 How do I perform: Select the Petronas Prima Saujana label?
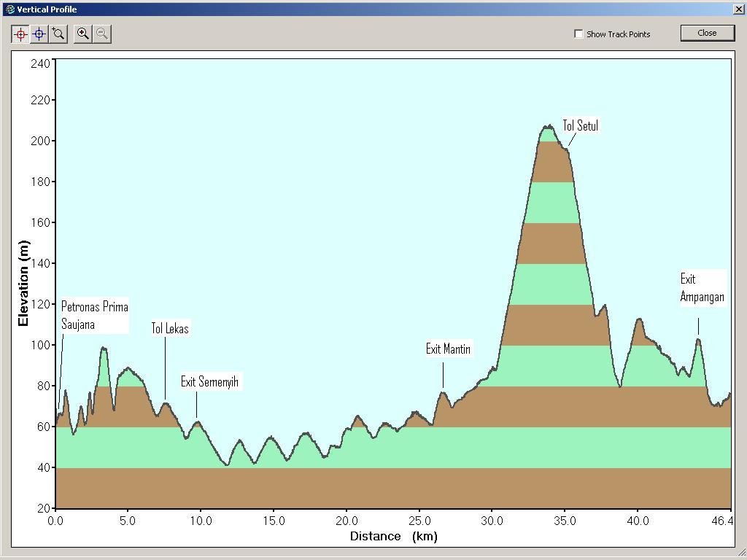(94, 316)
